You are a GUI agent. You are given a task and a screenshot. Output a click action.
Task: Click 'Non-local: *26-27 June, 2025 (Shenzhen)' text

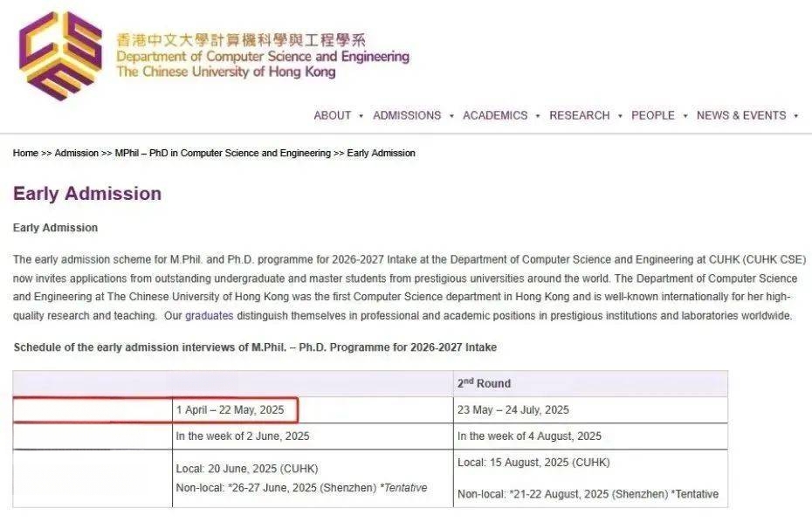276,488
